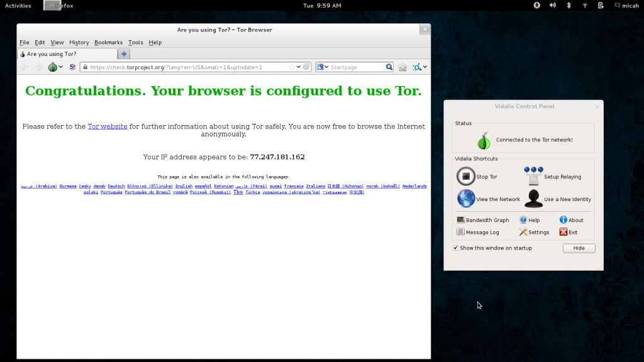This screenshot has height=362, width=644.
Task: Open the Message Log
Action: coord(478,233)
